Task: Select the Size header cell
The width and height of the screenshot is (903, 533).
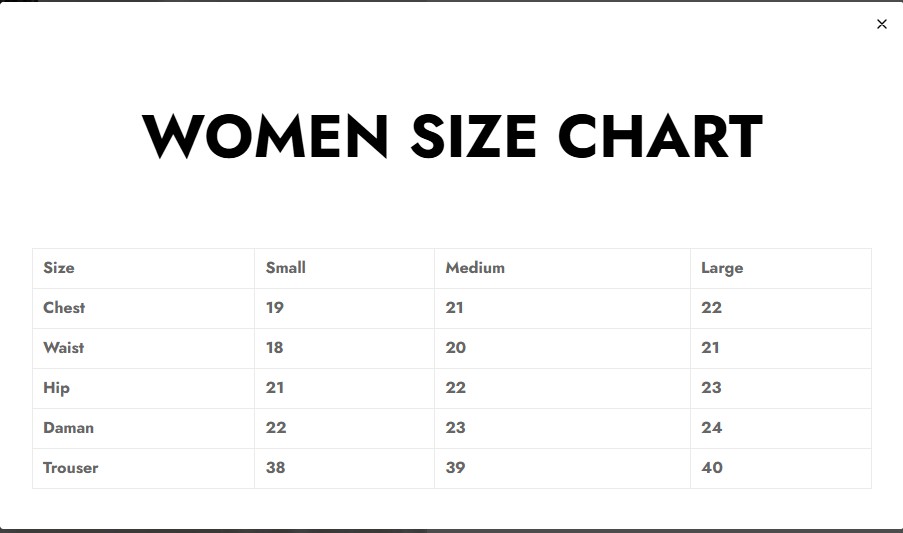Action: pyautogui.click(x=59, y=268)
